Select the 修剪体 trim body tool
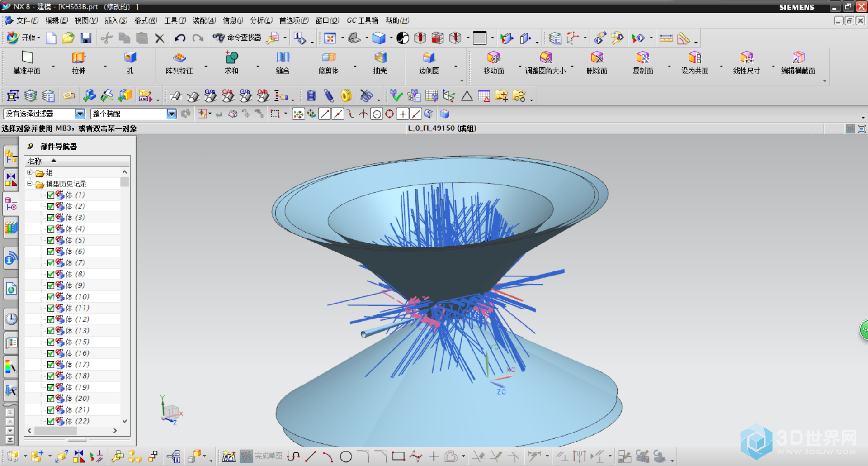868x466 pixels. (x=329, y=63)
